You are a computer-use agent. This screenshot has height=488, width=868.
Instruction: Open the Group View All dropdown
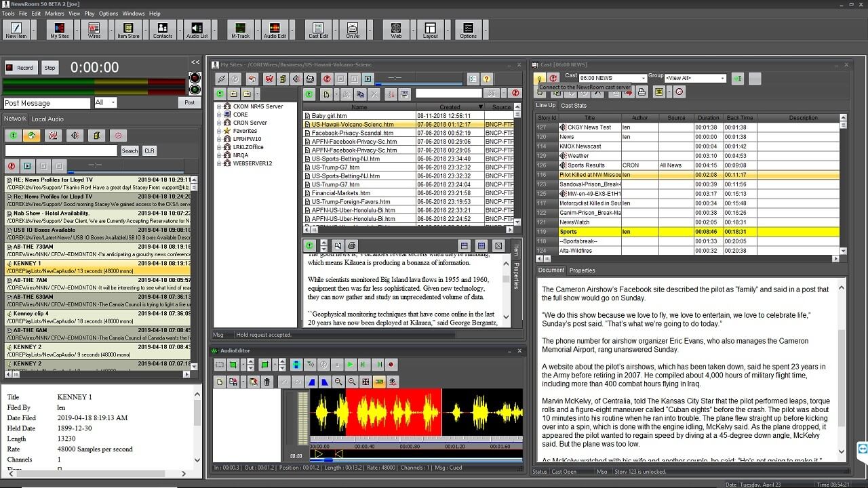pos(722,79)
